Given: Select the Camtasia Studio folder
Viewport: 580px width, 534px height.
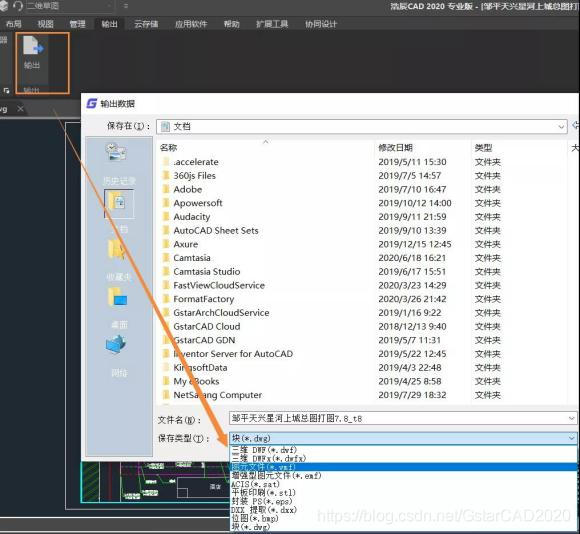Looking at the screenshot, I should pyautogui.click(x=207, y=271).
